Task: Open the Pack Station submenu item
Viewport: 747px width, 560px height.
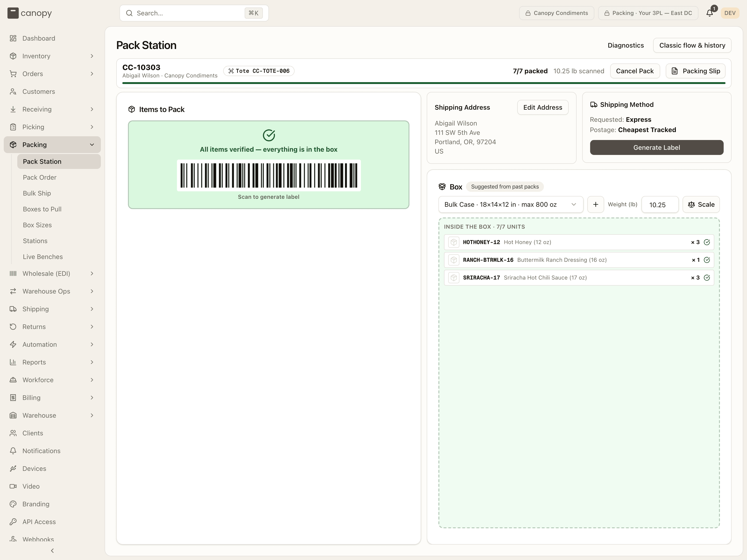Action: (x=59, y=161)
